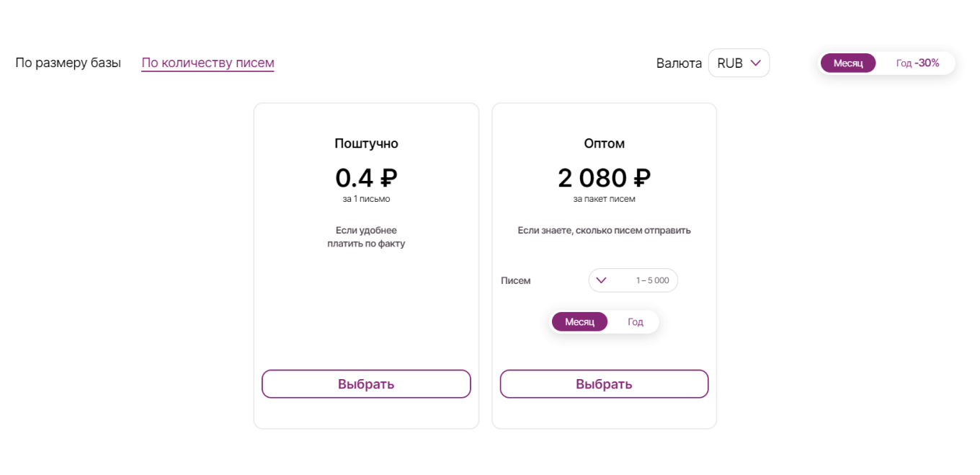Toggle top billing switch to "Месяц"
980x475 pixels.
coord(848,63)
